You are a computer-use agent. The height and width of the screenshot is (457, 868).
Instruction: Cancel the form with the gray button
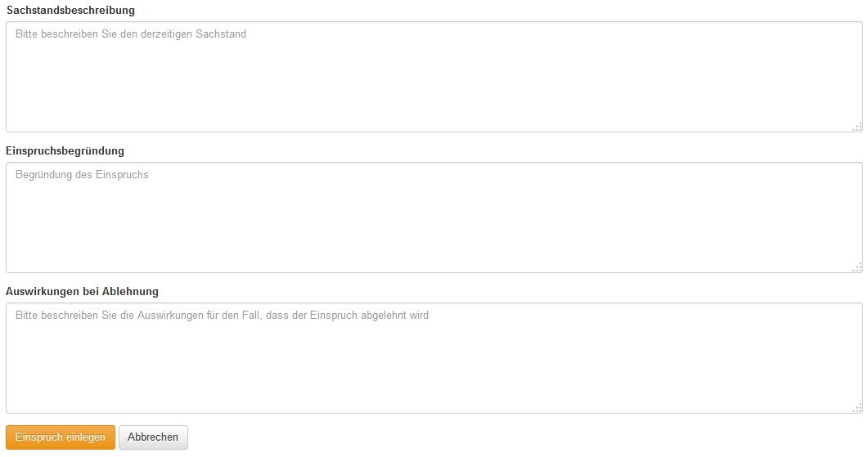(153, 437)
